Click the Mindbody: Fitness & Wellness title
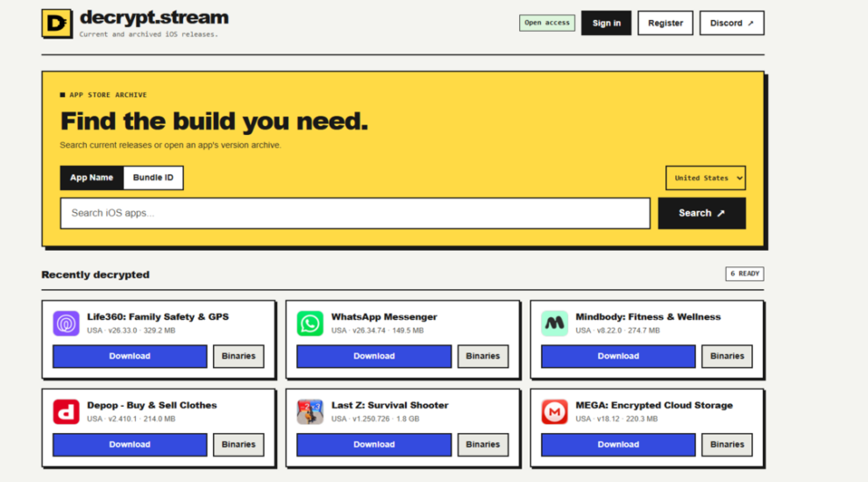The height and width of the screenshot is (482, 868). 648,317
